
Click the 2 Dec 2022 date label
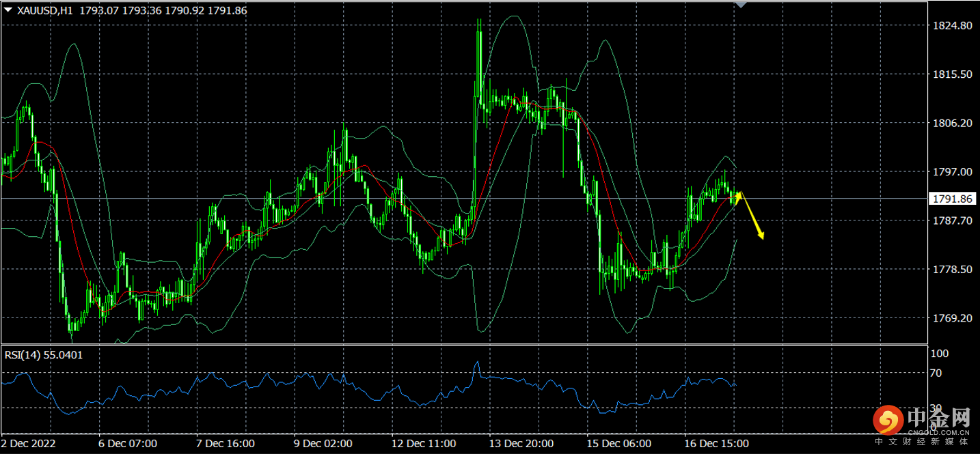tap(29, 444)
